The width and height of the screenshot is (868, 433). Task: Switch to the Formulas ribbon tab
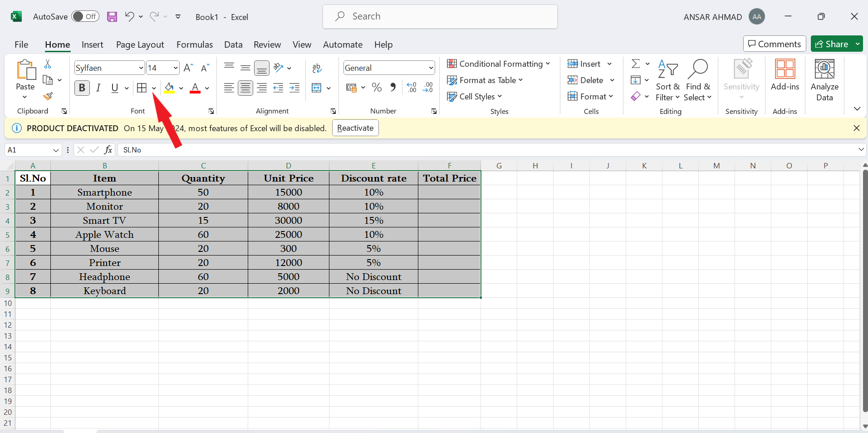pyautogui.click(x=194, y=44)
